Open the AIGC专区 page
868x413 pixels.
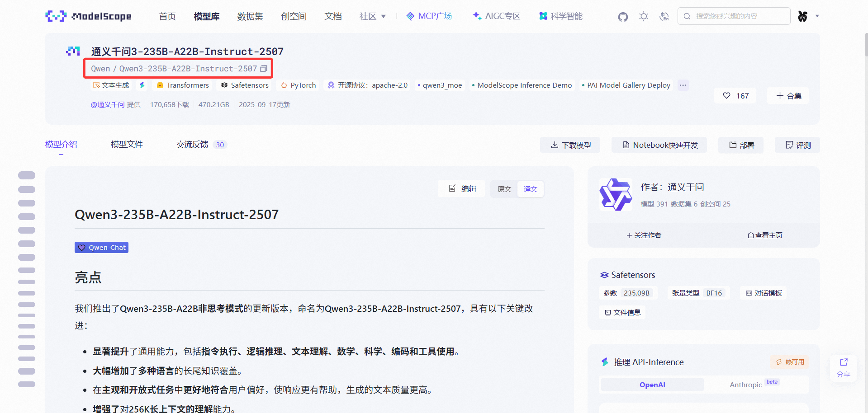496,16
